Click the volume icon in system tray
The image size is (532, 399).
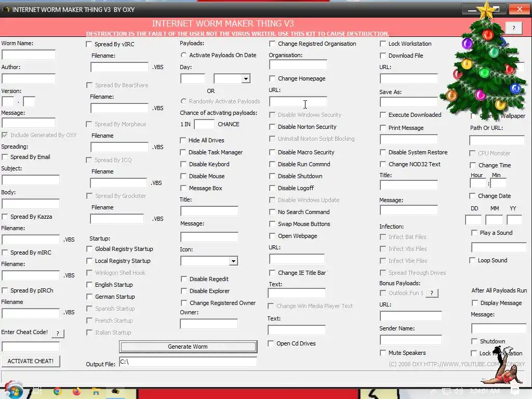coord(458,391)
